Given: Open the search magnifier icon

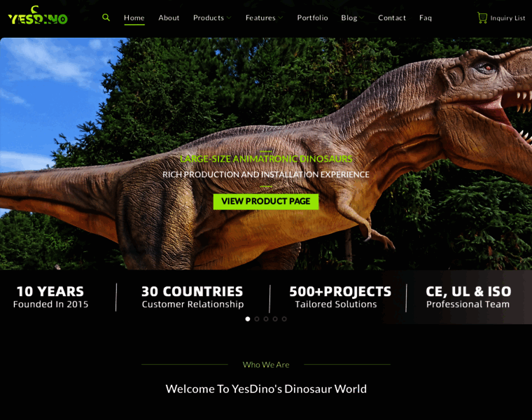Looking at the screenshot, I should click(106, 17).
